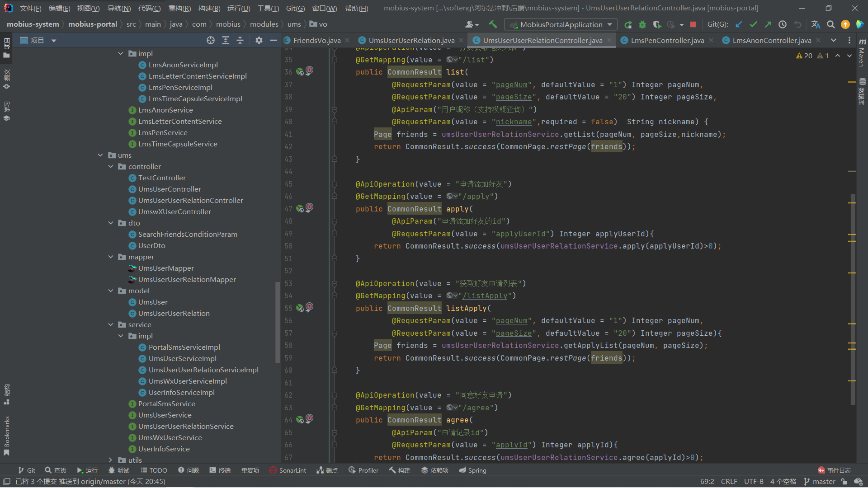Click run gutter icon beside list method
The width and height of the screenshot is (868, 488).
point(300,72)
